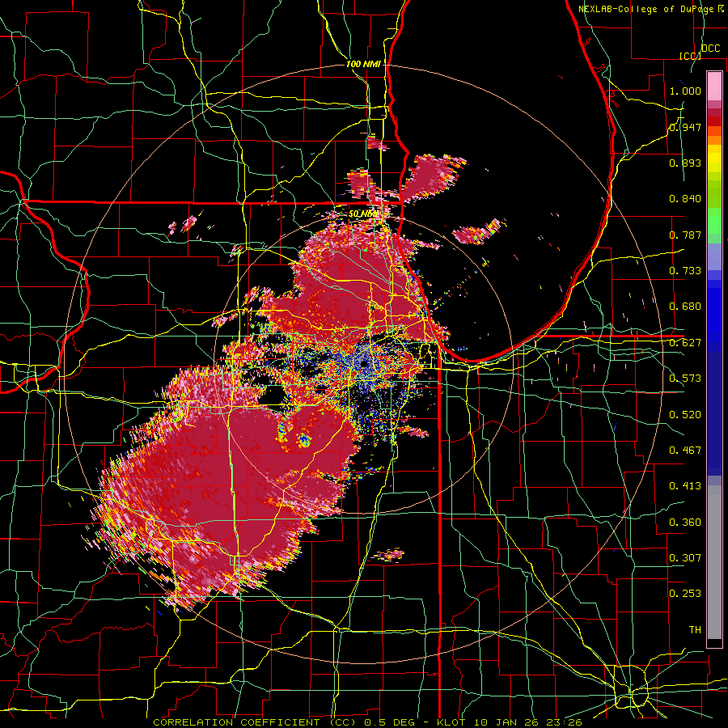Select the 0.733 legend value
728x728 pixels.
[685, 271]
